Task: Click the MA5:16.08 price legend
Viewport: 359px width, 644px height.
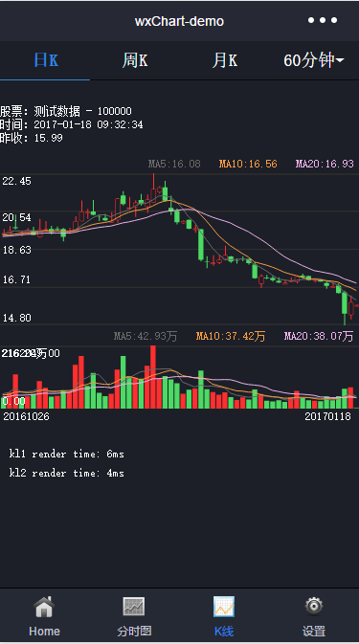Action: 174,164
